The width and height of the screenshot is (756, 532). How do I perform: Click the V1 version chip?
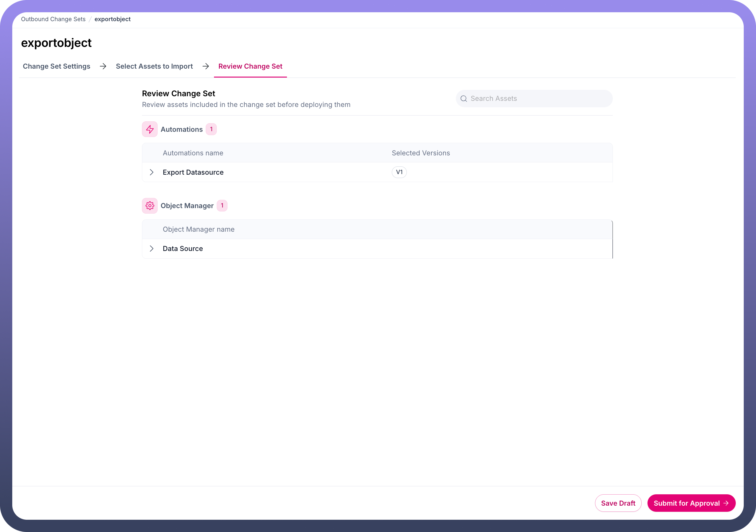click(399, 172)
